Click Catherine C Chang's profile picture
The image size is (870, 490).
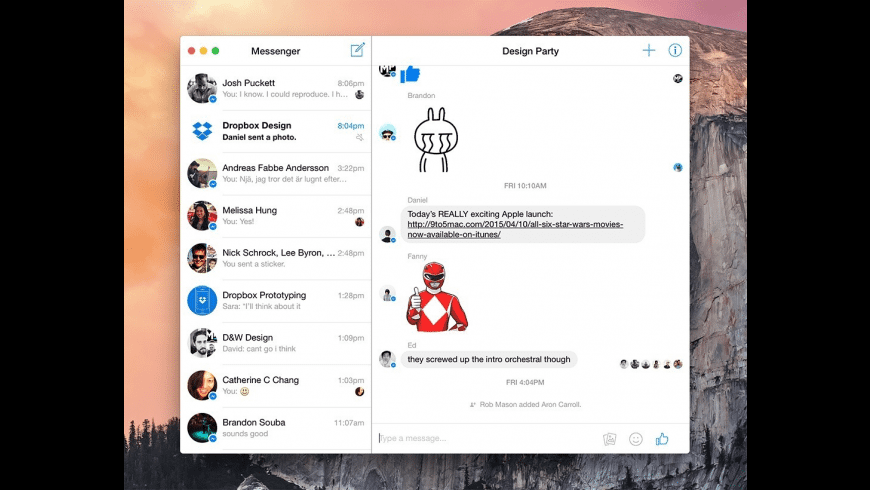point(202,385)
